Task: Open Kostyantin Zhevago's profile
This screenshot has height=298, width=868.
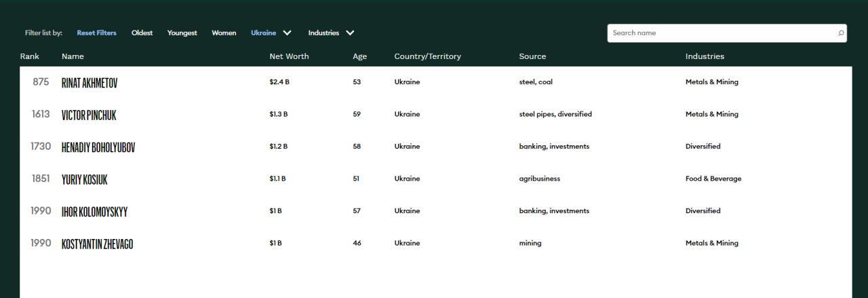Action: (x=97, y=244)
